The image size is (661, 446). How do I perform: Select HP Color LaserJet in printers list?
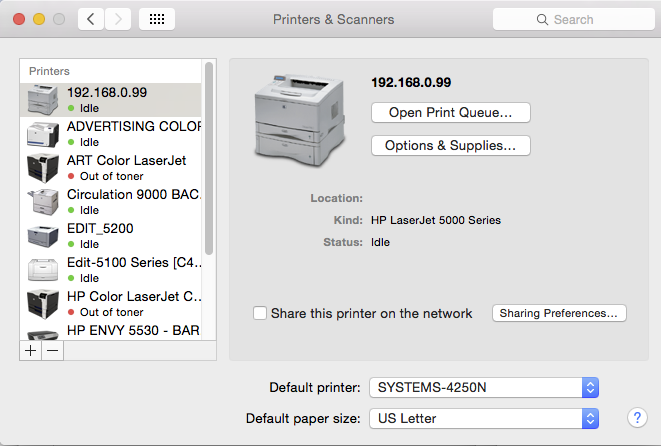coord(134,297)
